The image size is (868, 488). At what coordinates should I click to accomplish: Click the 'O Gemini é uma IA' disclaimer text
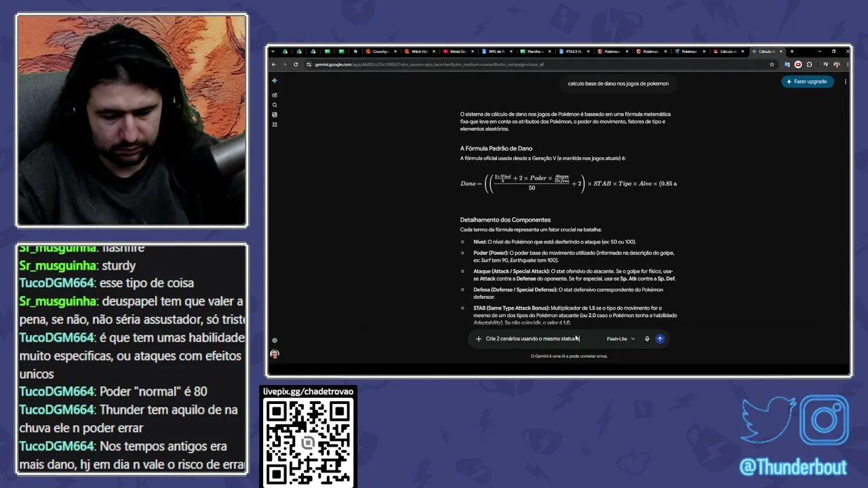point(569,356)
